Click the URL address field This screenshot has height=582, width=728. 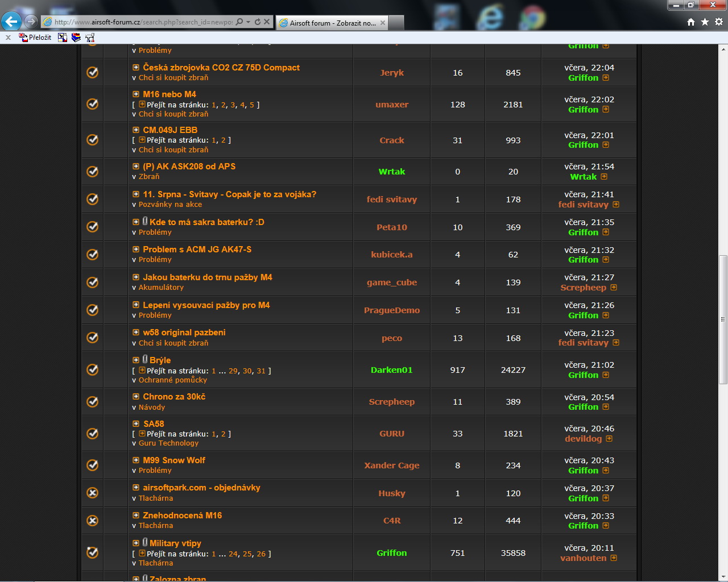(142, 22)
